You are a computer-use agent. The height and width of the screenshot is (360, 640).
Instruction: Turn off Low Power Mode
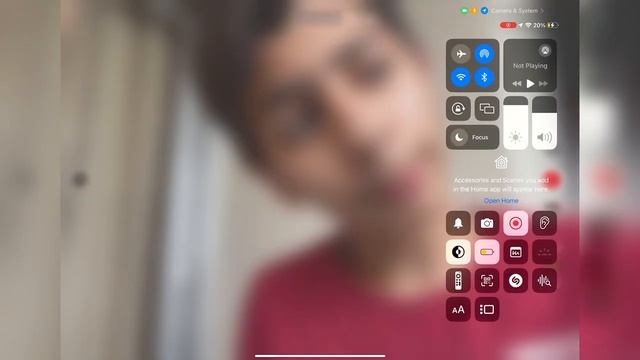pos(487,252)
